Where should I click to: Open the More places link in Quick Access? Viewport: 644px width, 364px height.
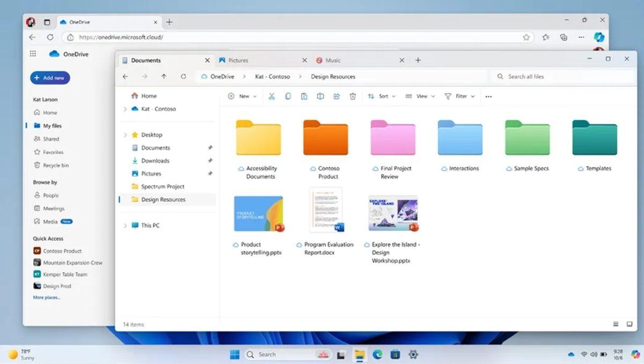(47, 297)
